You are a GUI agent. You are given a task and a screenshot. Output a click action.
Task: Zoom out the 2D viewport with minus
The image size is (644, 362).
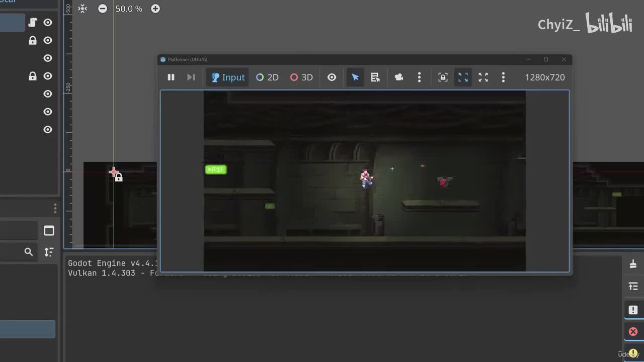coord(103,9)
